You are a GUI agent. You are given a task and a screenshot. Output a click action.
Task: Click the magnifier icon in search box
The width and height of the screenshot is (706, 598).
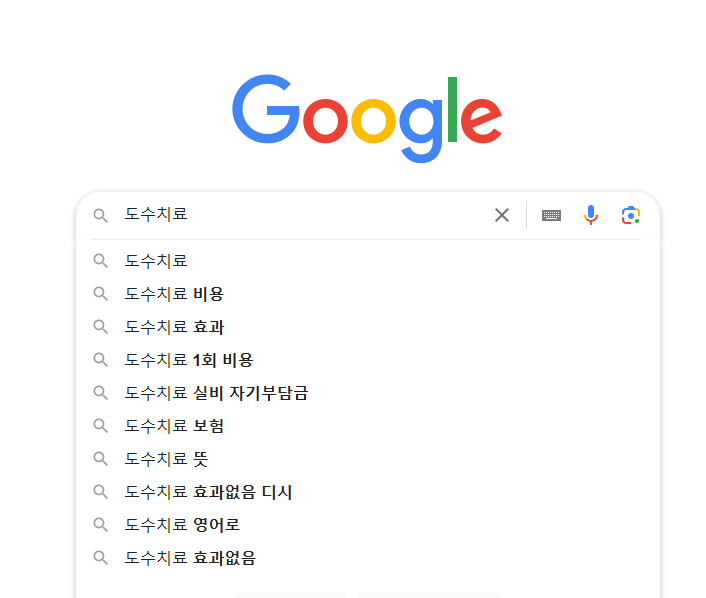(x=100, y=215)
